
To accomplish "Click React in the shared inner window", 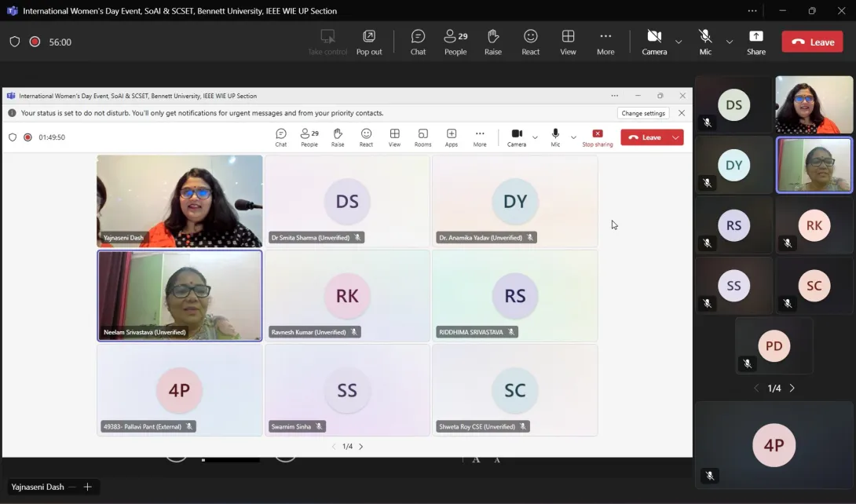I will tap(366, 137).
